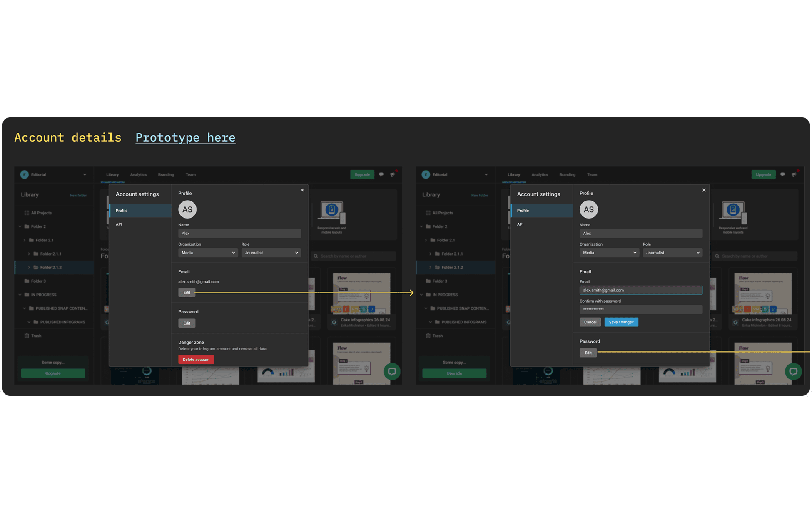Click the red Delete account button
The width and height of the screenshot is (812, 512).
coord(196,360)
